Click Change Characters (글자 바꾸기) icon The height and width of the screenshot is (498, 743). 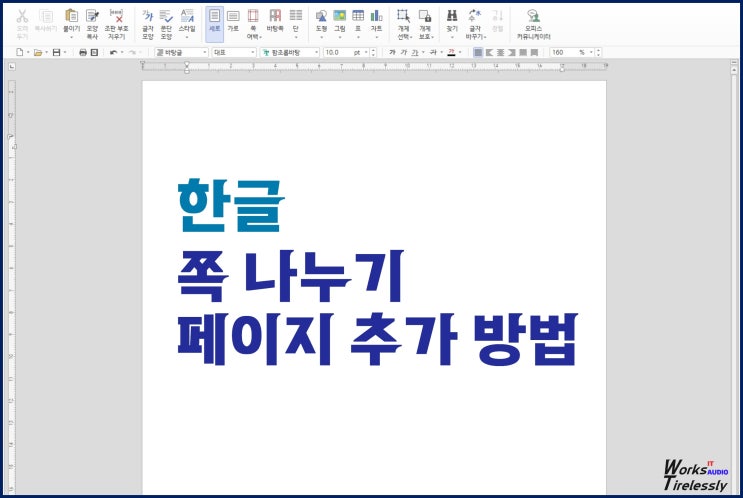point(475,16)
